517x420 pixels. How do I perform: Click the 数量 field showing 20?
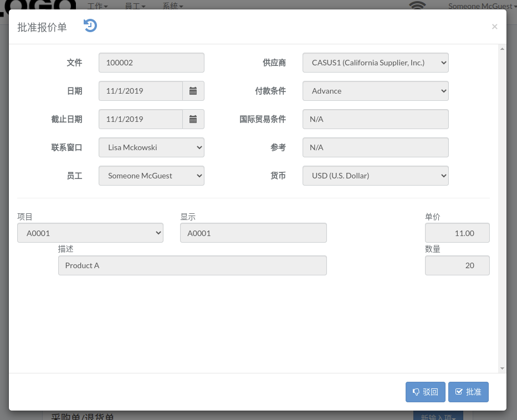coord(457,265)
